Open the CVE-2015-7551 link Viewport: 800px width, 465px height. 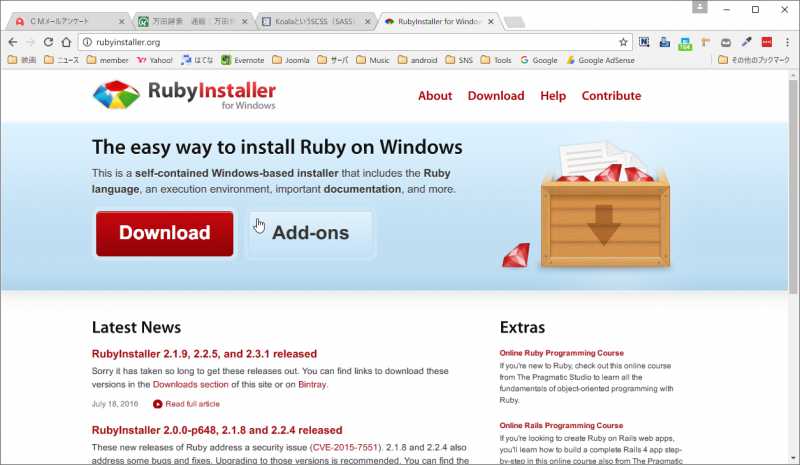pyautogui.click(x=345, y=447)
